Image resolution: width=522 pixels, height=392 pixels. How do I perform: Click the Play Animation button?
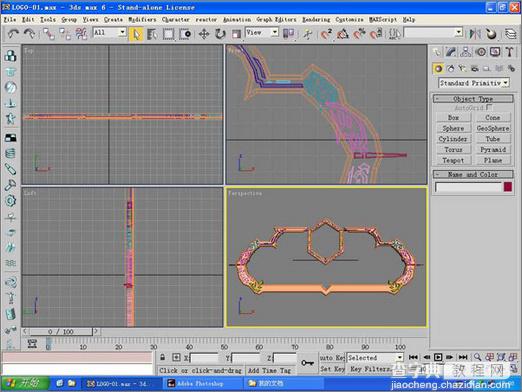pyautogui.click(x=438, y=357)
